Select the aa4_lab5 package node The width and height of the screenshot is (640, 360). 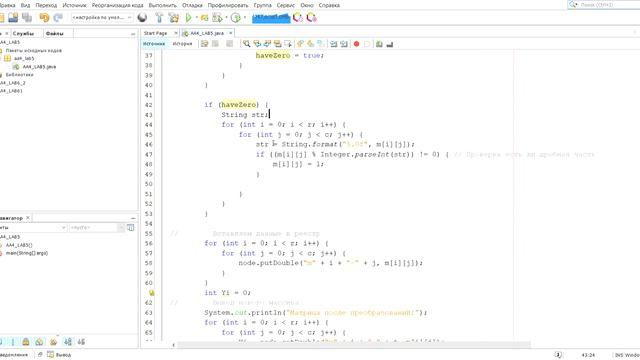(24, 58)
